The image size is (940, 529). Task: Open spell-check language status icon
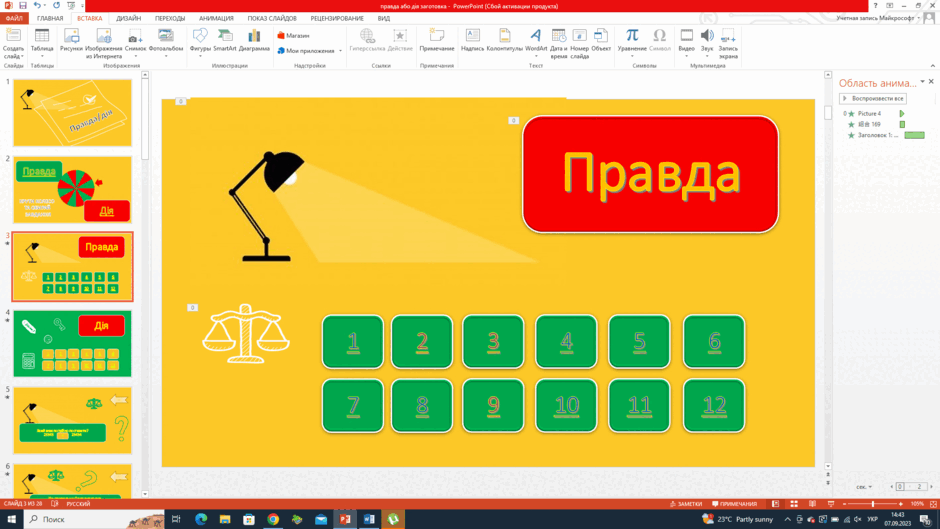click(55, 504)
